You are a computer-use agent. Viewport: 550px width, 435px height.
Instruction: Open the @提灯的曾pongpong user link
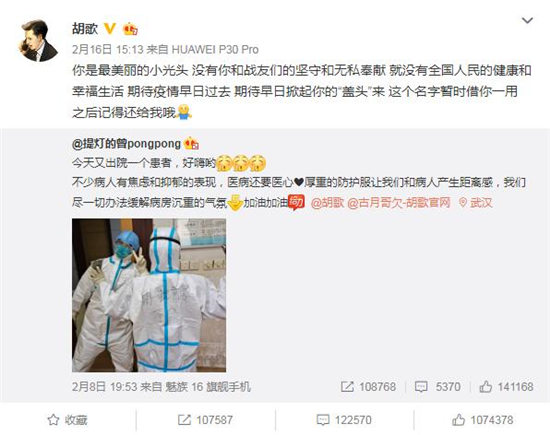[x=126, y=143]
